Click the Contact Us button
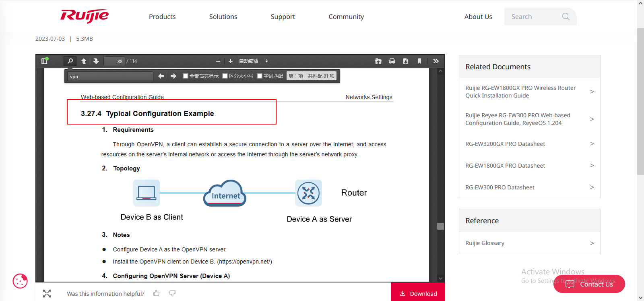The height and width of the screenshot is (301, 644). pyautogui.click(x=589, y=284)
